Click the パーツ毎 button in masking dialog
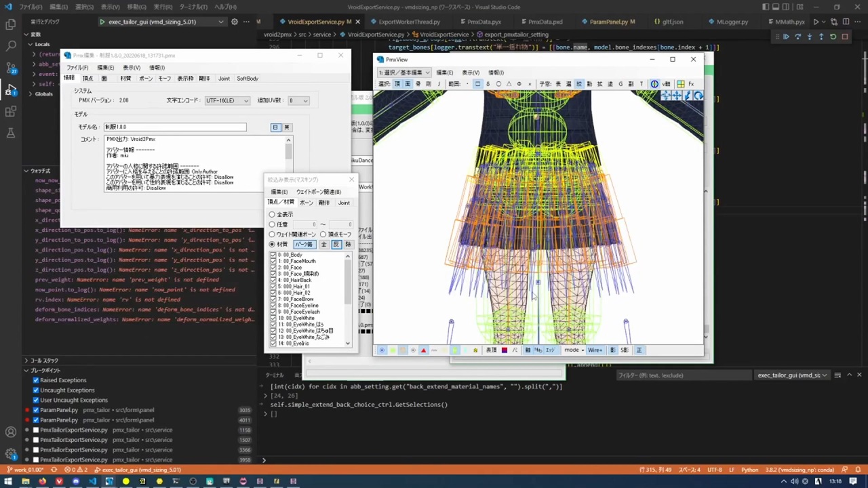This screenshot has height=488, width=868. 303,244
